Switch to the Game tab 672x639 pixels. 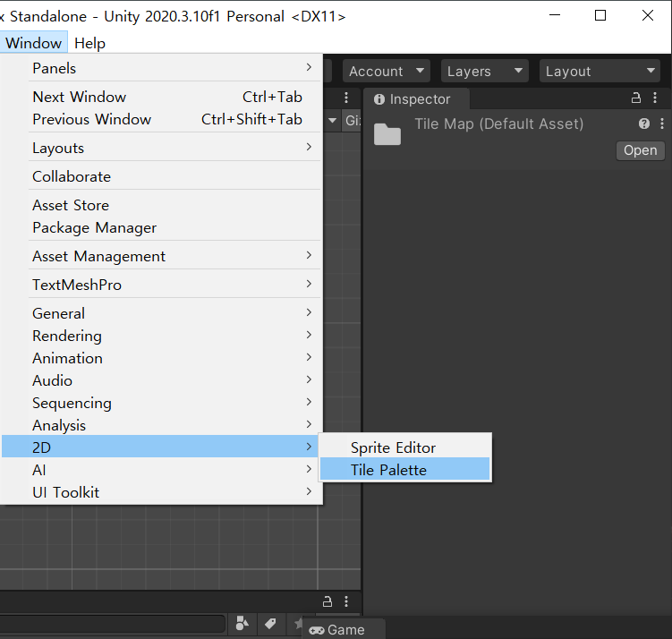point(344,629)
